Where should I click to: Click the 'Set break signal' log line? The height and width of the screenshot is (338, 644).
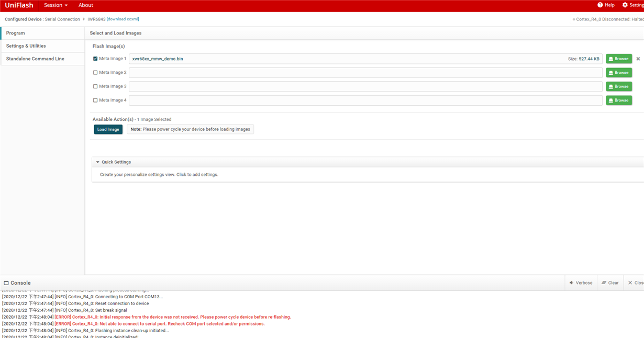click(64, 310)
